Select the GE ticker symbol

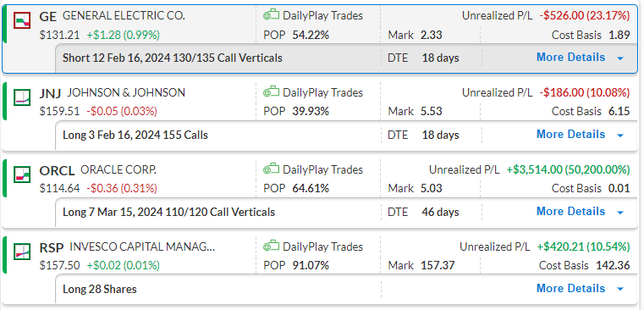coord(48,16)
